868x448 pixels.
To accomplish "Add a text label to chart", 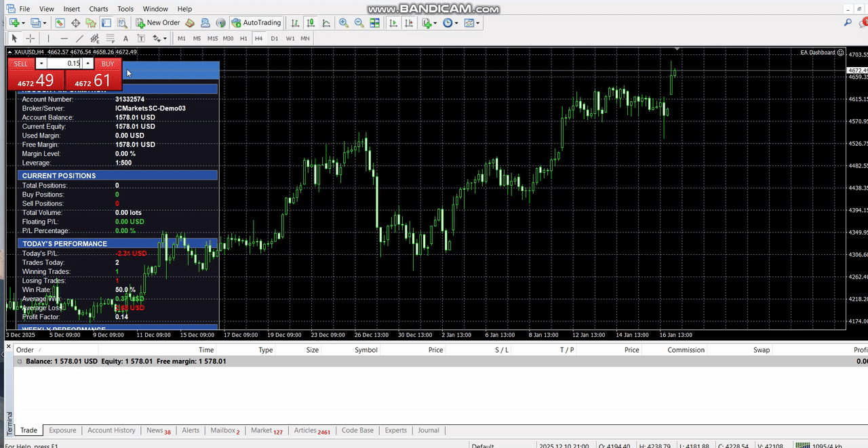I will 141,38.
